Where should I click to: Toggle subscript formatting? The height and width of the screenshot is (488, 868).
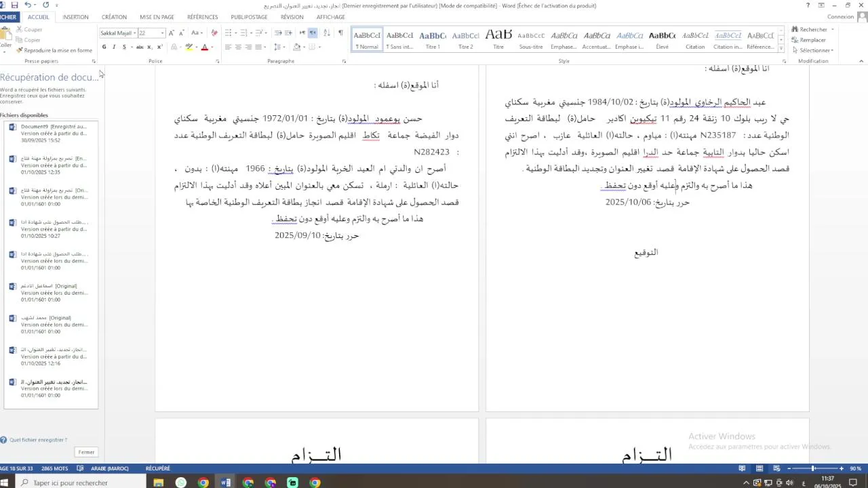pos(150,47)
